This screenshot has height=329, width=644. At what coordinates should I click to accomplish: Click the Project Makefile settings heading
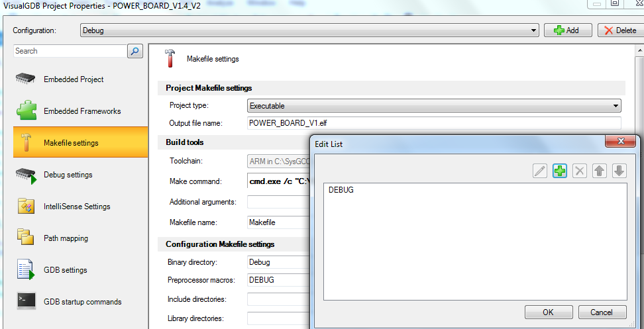[209, 88]
